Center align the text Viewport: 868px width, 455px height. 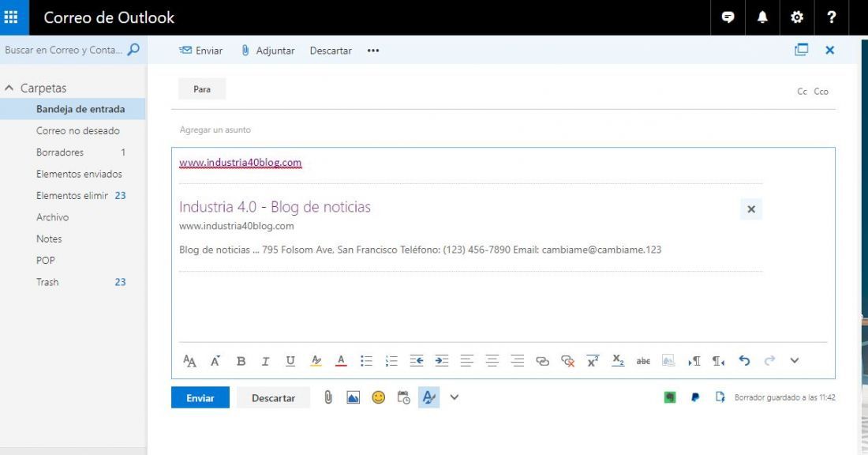coord(492,361)
